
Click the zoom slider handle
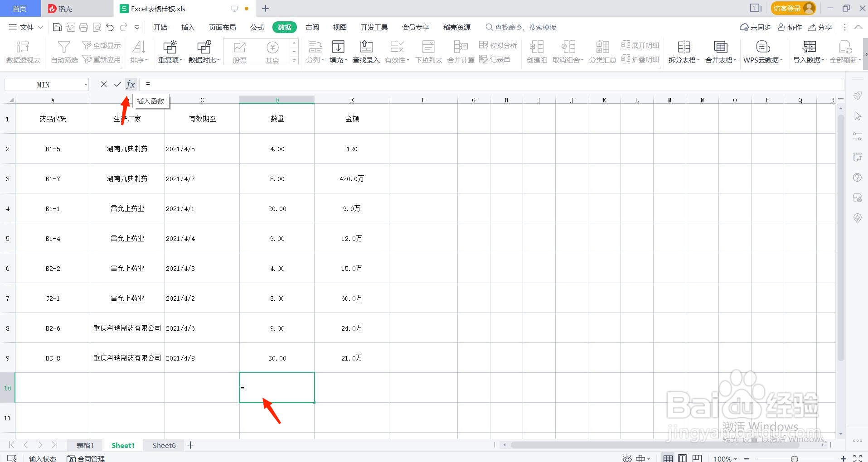tap(794, 459)
